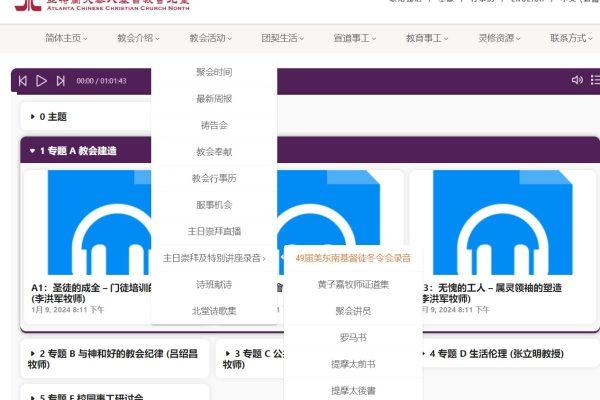Open 黄子嘉牧师证道集 submenu link
The width and height of the screenshot is (600, 400).
tap(353, 284)
